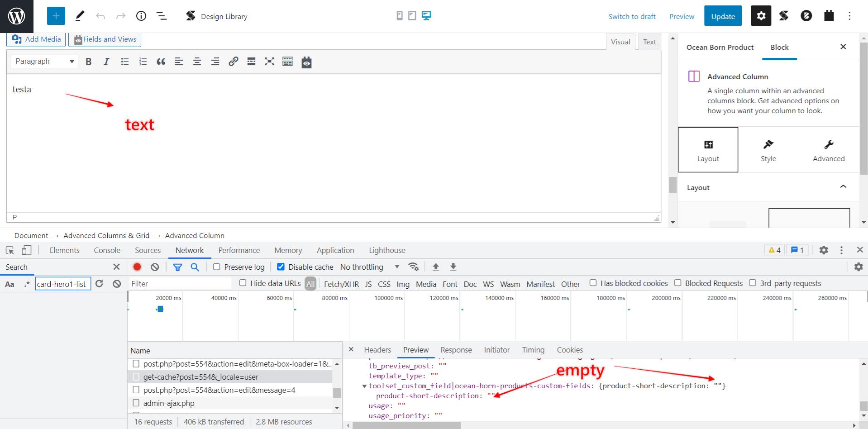Insert a blockquote

click(x=161, y=62)
